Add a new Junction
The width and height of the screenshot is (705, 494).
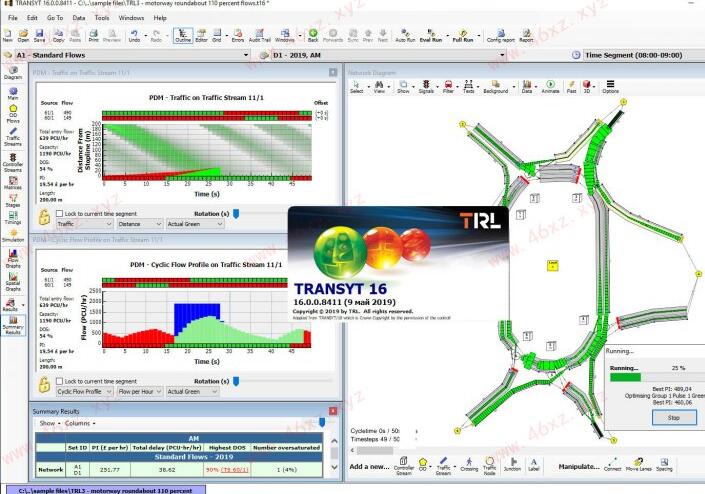[x=512, y=465]
